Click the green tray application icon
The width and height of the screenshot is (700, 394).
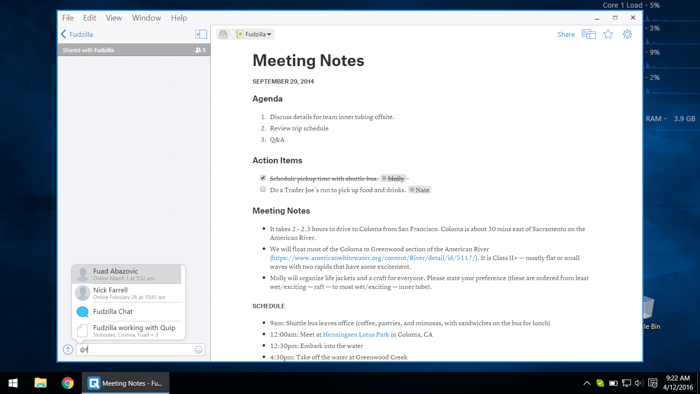[x=600, y=383]
